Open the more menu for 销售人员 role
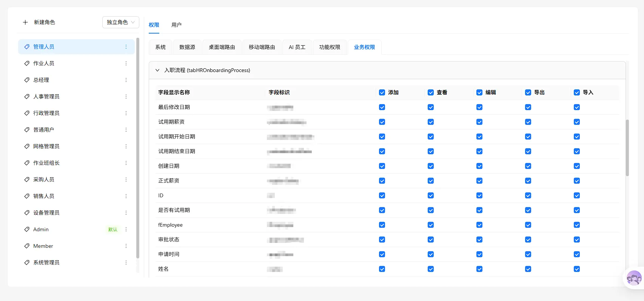 (126, 196)
